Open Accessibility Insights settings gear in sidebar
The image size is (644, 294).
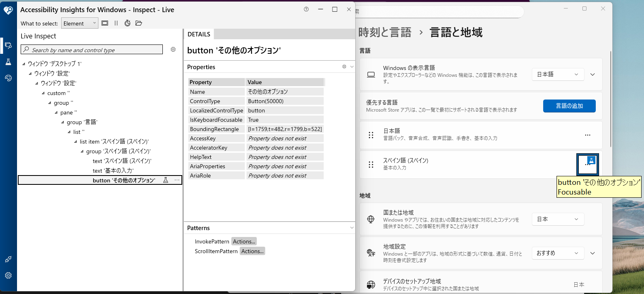tap(8, 275)
